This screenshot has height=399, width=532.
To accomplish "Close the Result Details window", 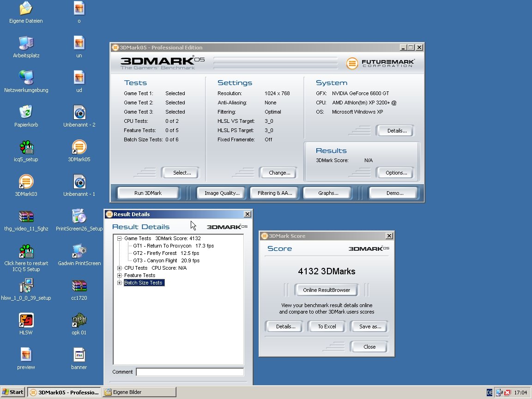I will [248, 214].
